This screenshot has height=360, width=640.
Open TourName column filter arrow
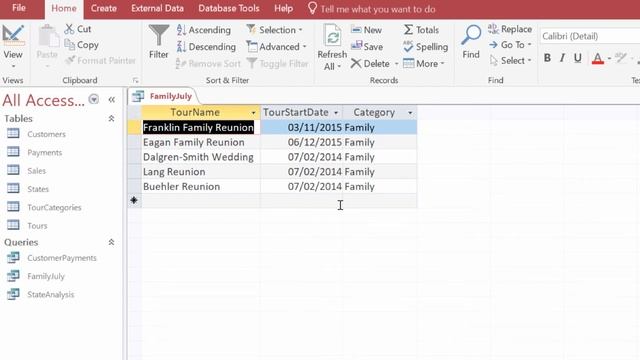tap(253, 113)
